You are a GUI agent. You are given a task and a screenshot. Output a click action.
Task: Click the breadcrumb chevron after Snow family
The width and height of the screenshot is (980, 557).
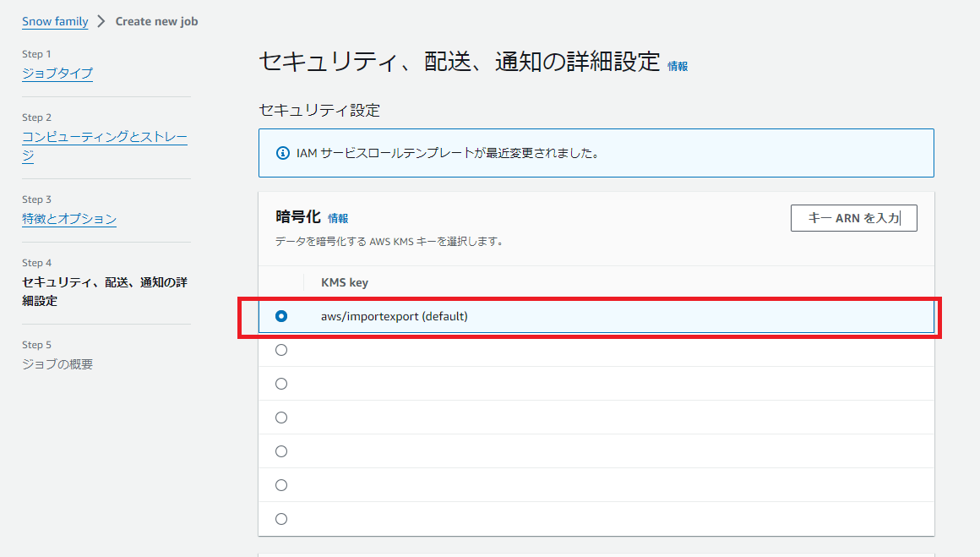pyautogui.click(x=101, y=21)
